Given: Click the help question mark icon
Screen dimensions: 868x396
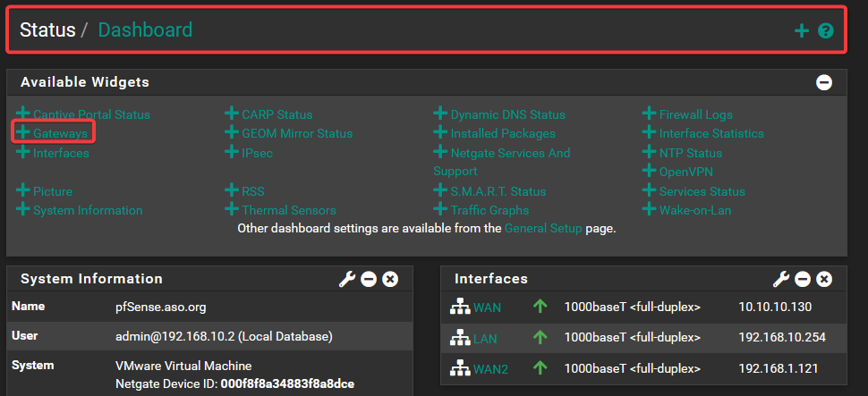Looking at the screenshot, I should tap(826, 30).
